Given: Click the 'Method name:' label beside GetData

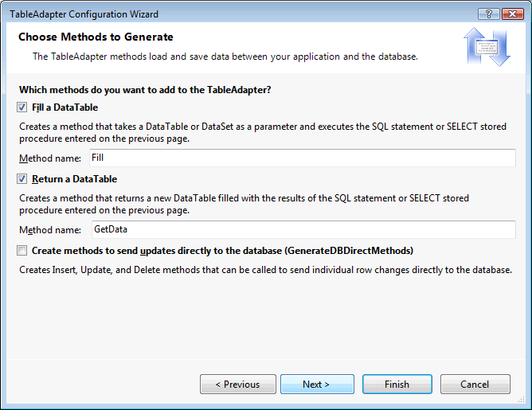Looking at the screenshot, I should pyautogui.click(x=49, y=230).
